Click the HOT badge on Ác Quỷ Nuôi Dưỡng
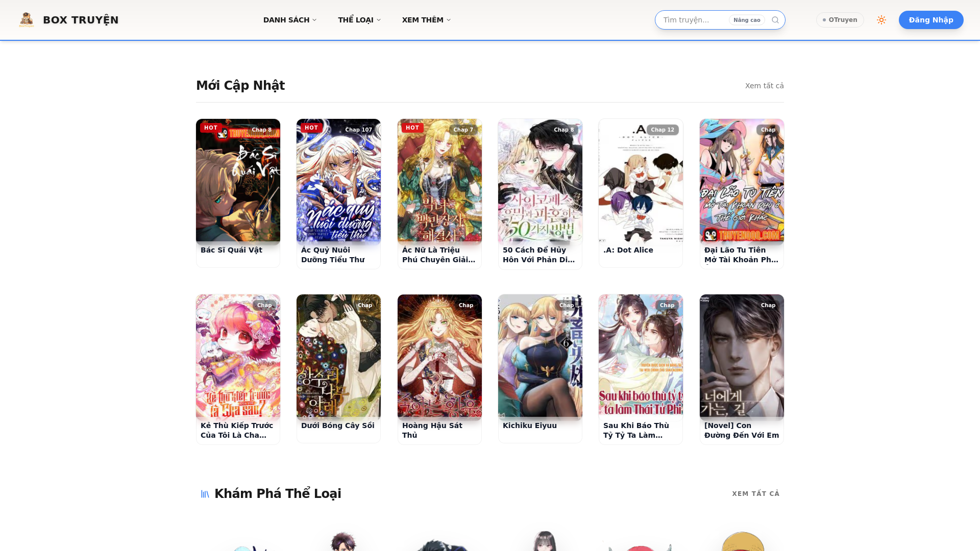The height and width of the screenshot is (551, 980). click(311, 128)
